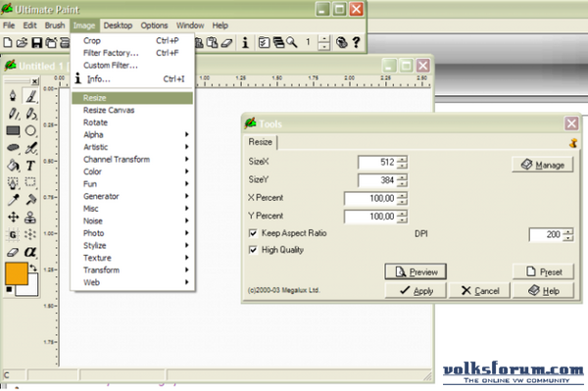Expand the Alpha submenu
The height and width of the screenshot is (391, 588).
click(x=132, y=134)
